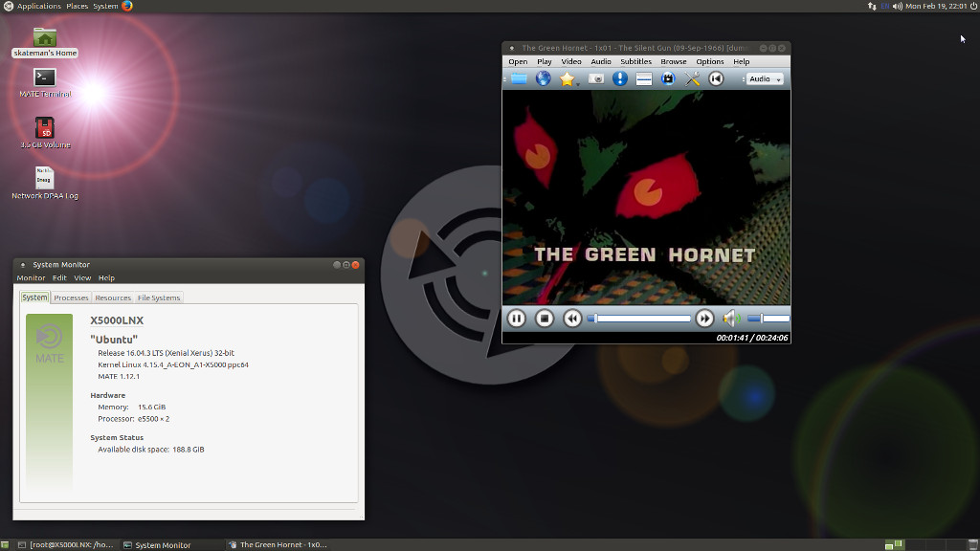Click the Processor e5500 × 2 entry
The image size is (980, 551).
coord(133,419)
